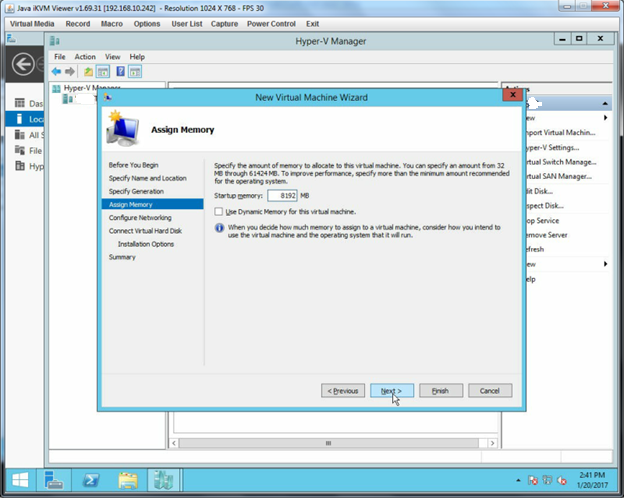
Task: Select Local Server in Server Manager sidebar
Action: pyautogui.click(x=25, y=119)
